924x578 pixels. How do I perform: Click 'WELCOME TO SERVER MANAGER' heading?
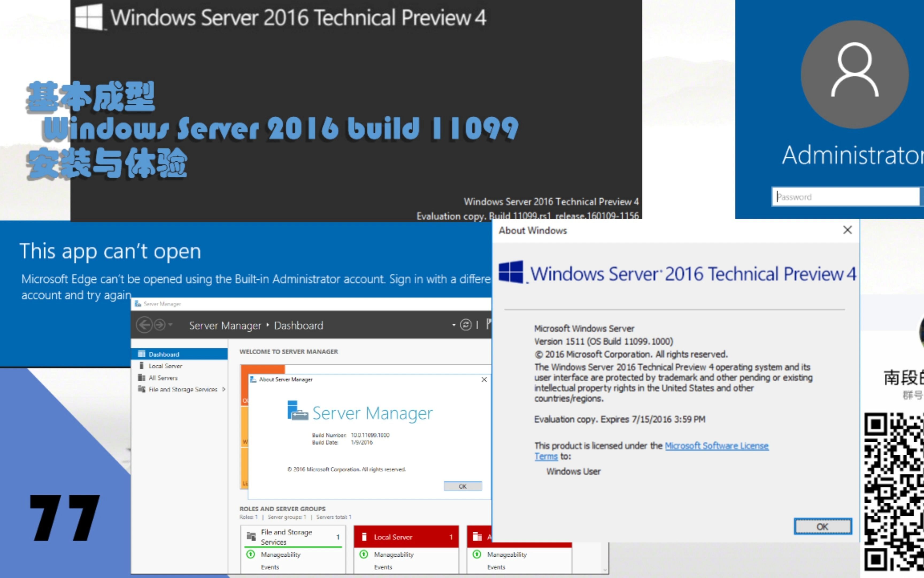click(289, 351)
